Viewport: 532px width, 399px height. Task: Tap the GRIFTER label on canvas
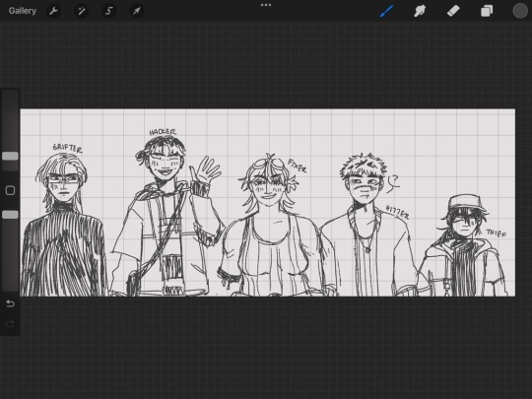[68, 148]
